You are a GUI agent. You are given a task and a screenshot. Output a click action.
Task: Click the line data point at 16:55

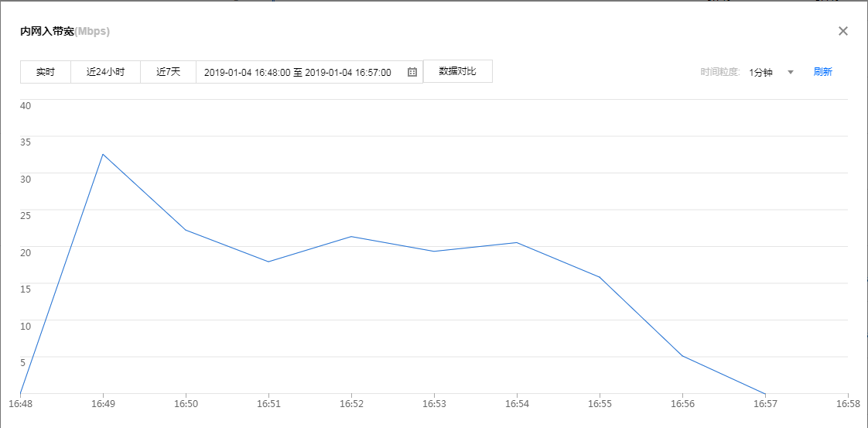tap(600, 277)
